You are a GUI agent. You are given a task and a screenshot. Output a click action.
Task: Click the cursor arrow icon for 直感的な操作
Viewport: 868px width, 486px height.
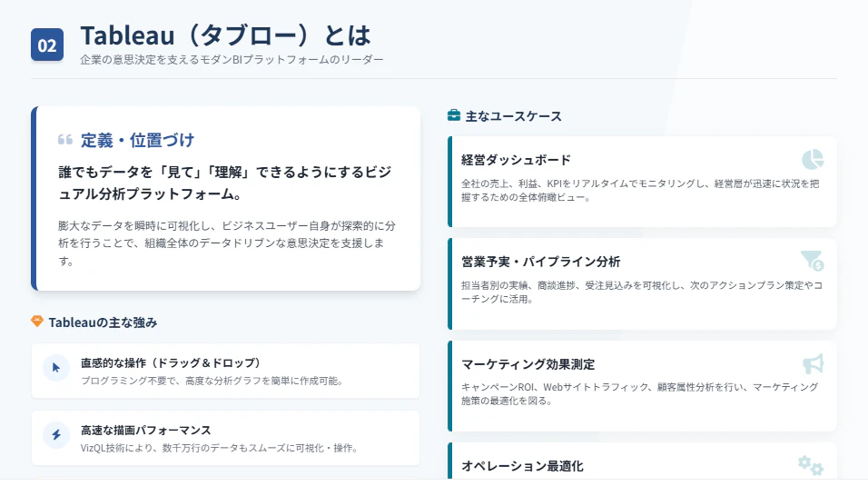[x=56, y=368]
